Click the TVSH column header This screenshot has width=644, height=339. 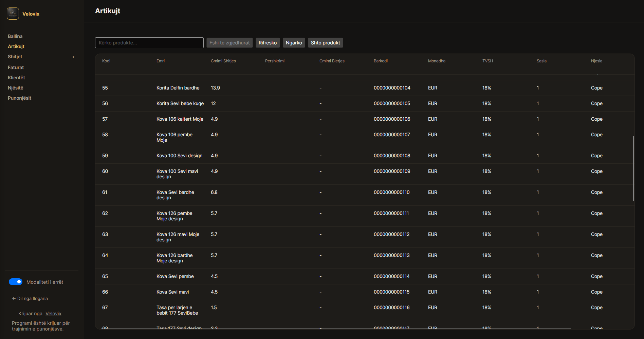coord(487,61)
